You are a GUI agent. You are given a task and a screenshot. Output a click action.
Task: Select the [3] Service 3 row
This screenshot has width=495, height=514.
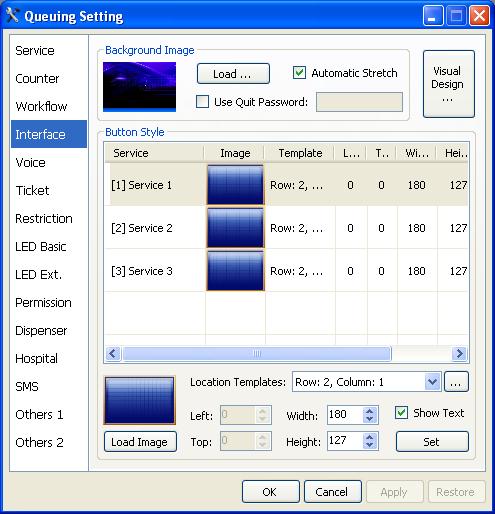coord(286,271)
